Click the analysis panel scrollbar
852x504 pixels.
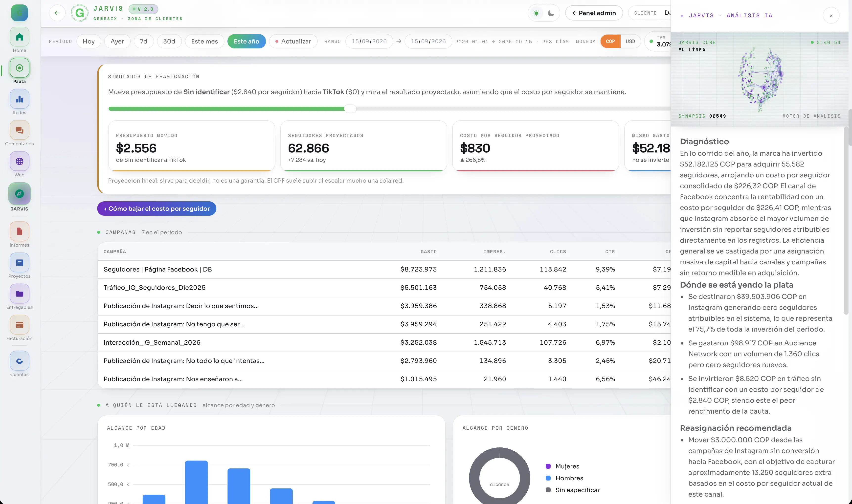coord(846,221)
